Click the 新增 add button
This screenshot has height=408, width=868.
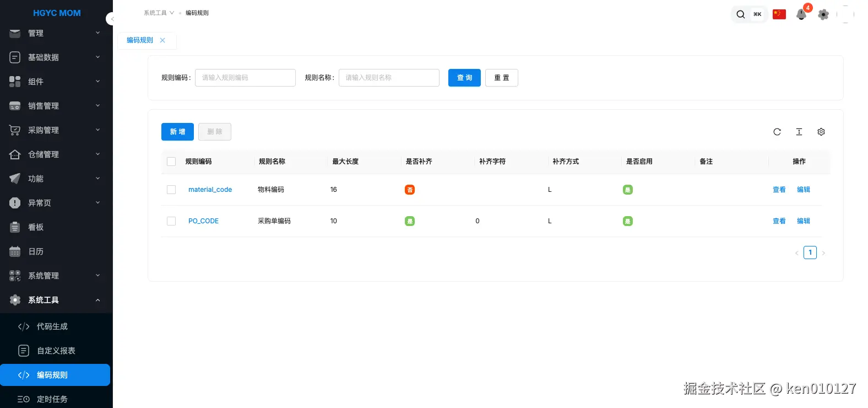[177, 132]
